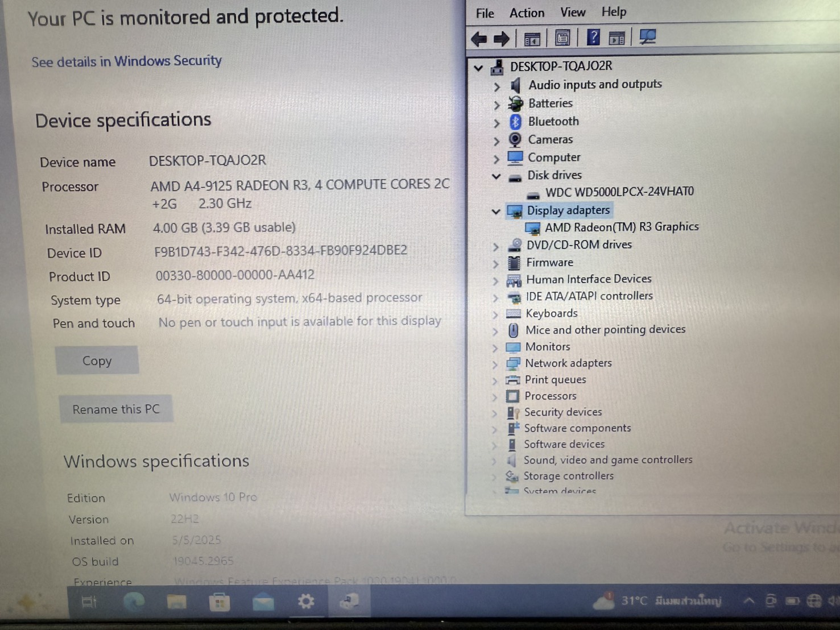Click the forward navigation arrow in Device Manager
Viewport: 840px width, 630px height.
coord(502,38)
